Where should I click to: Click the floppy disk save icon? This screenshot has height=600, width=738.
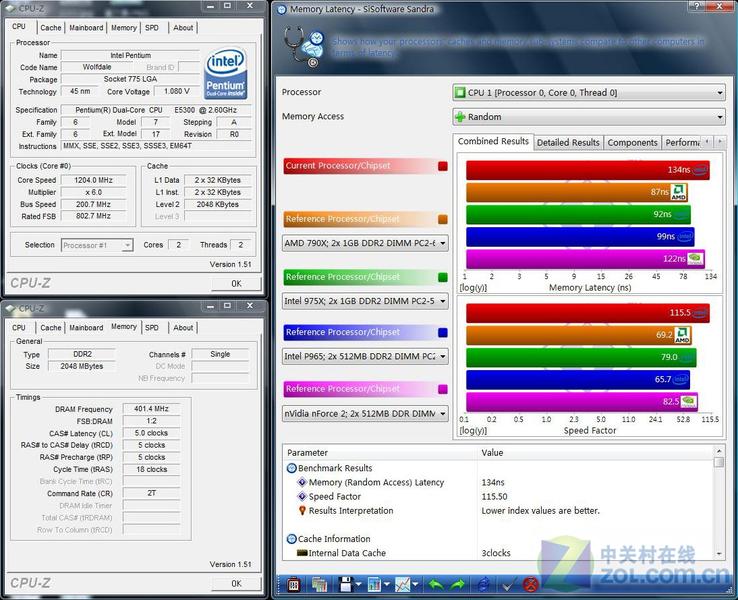tap(345, 585)
